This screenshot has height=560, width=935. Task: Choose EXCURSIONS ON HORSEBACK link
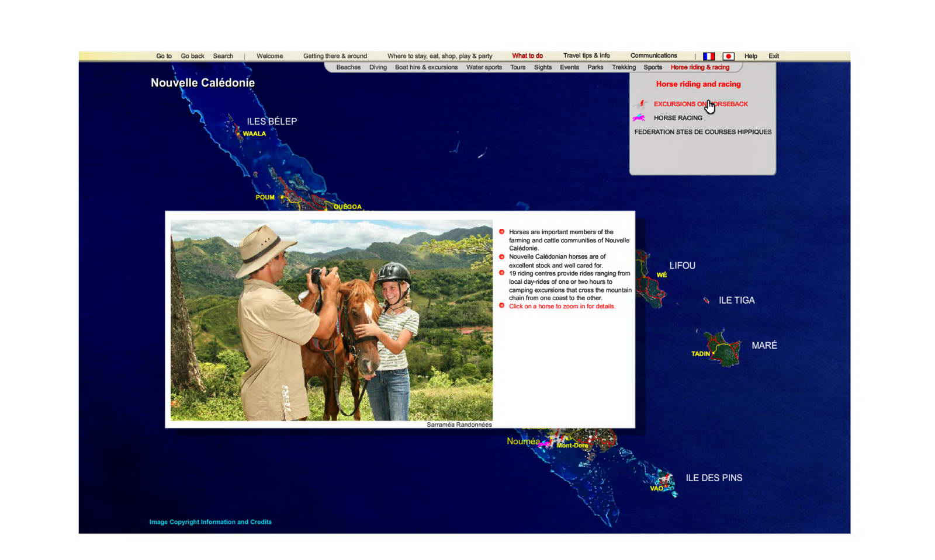pos(700,104)
